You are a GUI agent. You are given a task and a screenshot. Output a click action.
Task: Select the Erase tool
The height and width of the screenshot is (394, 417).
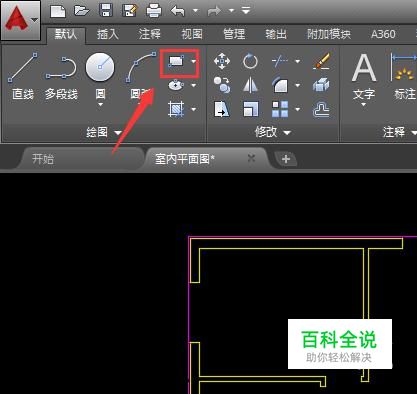pos(322,61)
